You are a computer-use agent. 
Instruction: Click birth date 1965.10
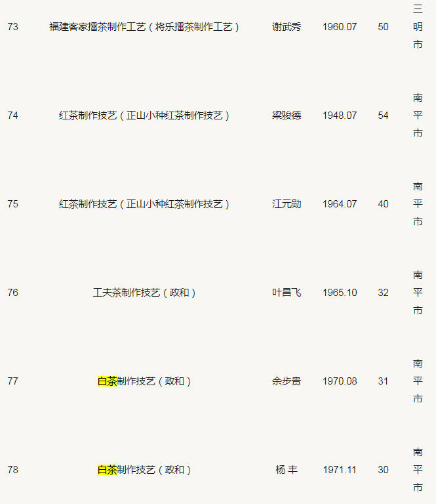coord(340,293)
